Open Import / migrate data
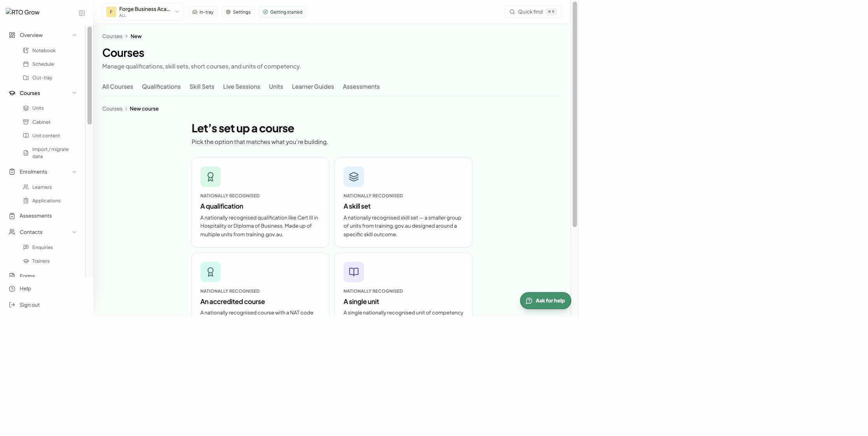This screenshot has width=868, height=436. [50, 153]
